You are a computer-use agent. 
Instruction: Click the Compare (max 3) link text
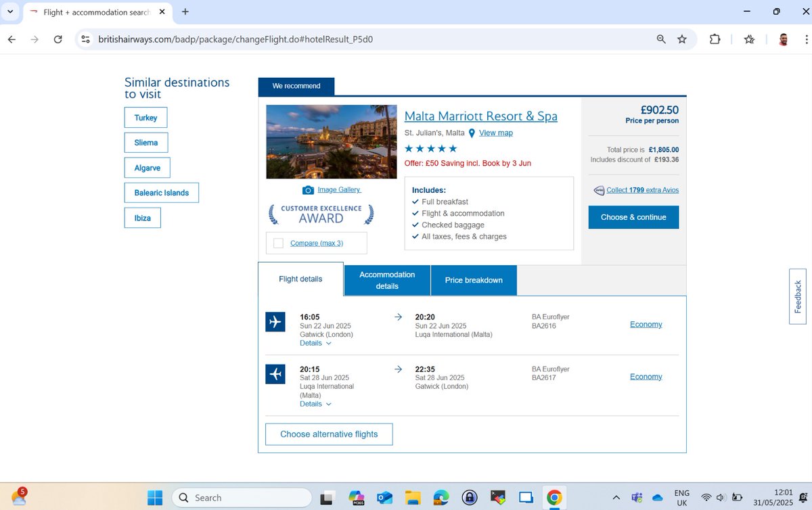(317, 243)
